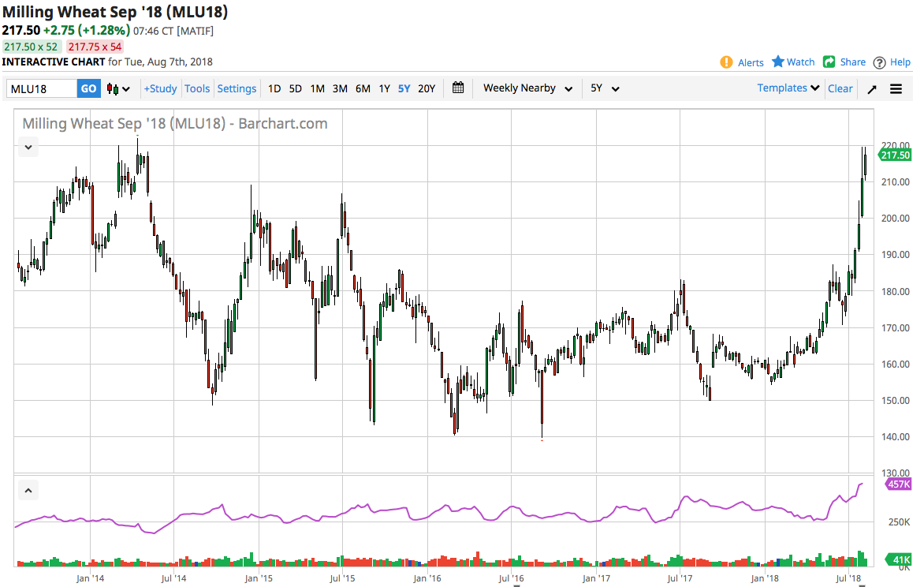Click the Watch link text
924x587 pixels.
800,62
